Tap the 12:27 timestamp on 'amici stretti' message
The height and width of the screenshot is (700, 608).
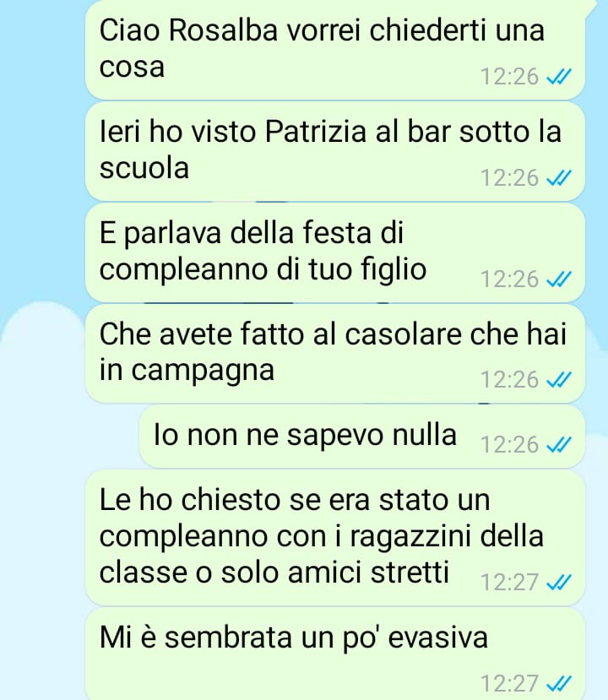(x=509, y=582)
